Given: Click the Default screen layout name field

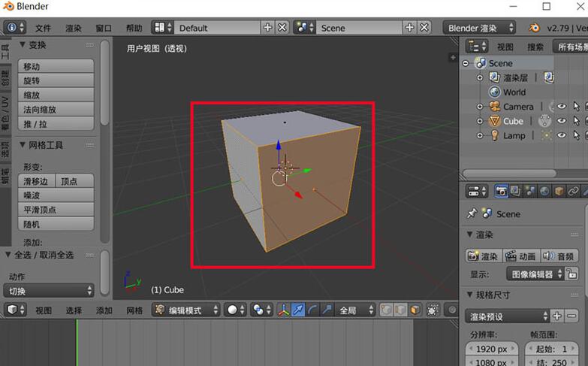Looking at the screenshot, I should pyautogui.click(x=218, y=28).
